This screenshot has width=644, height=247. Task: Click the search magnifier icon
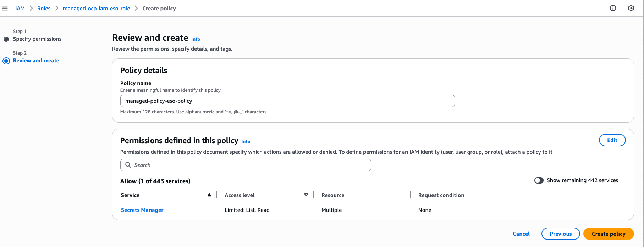pyautogui.click(x=128, y=165)
